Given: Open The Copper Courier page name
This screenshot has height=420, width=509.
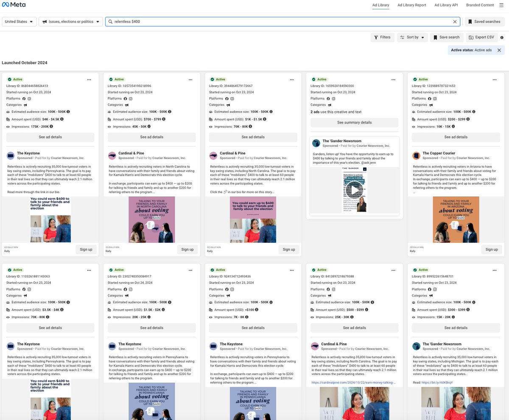Looking at the screenshot, I should point(439,153).
